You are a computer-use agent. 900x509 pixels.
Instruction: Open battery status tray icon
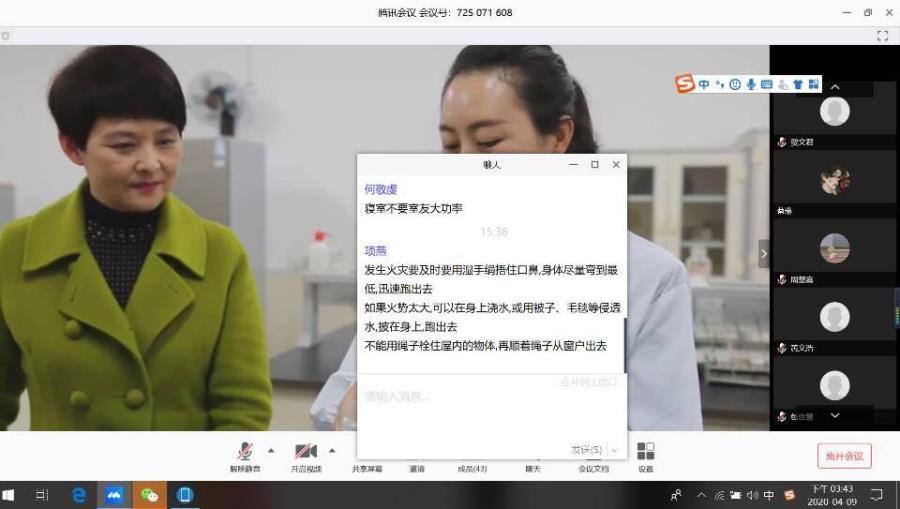click(735, 495)
